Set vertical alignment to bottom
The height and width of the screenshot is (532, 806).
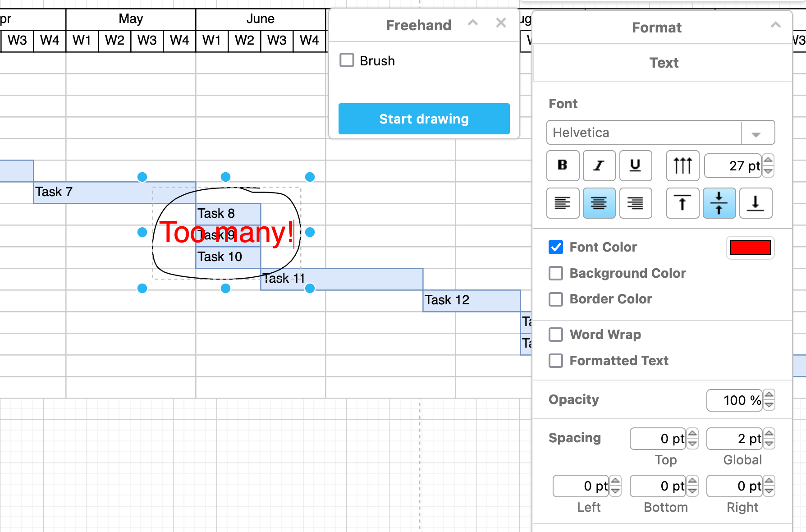point(756,203)
